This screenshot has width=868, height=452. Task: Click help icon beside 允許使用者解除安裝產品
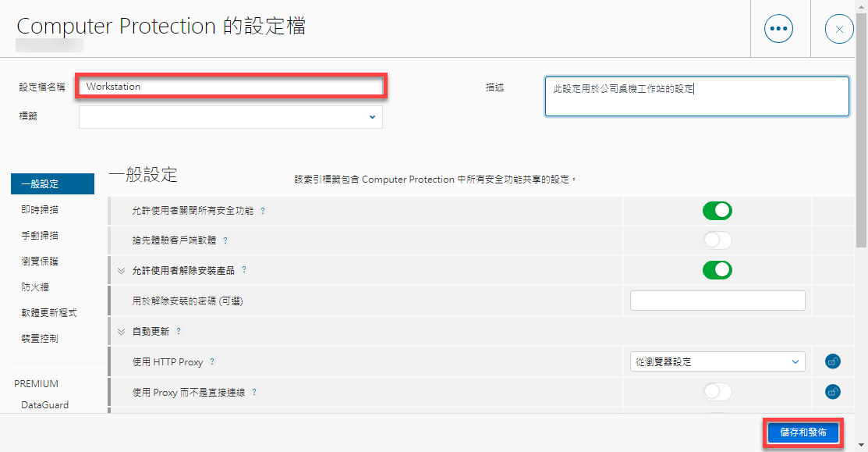pyautogui.click(x=244, y=270)
